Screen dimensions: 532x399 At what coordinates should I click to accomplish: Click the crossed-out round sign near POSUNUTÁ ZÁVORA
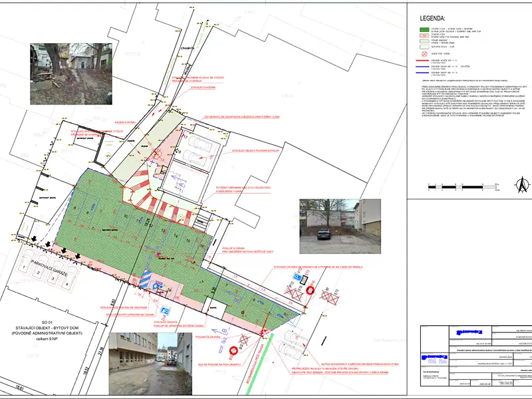(244, 339)
